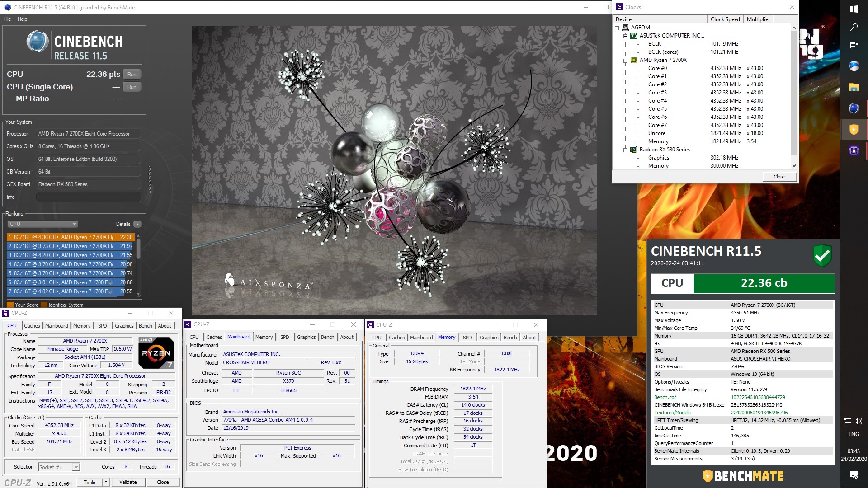
Task: Collapse the ASUSTeK COMPUTER INC node
Action: click(x=626, y=36)
